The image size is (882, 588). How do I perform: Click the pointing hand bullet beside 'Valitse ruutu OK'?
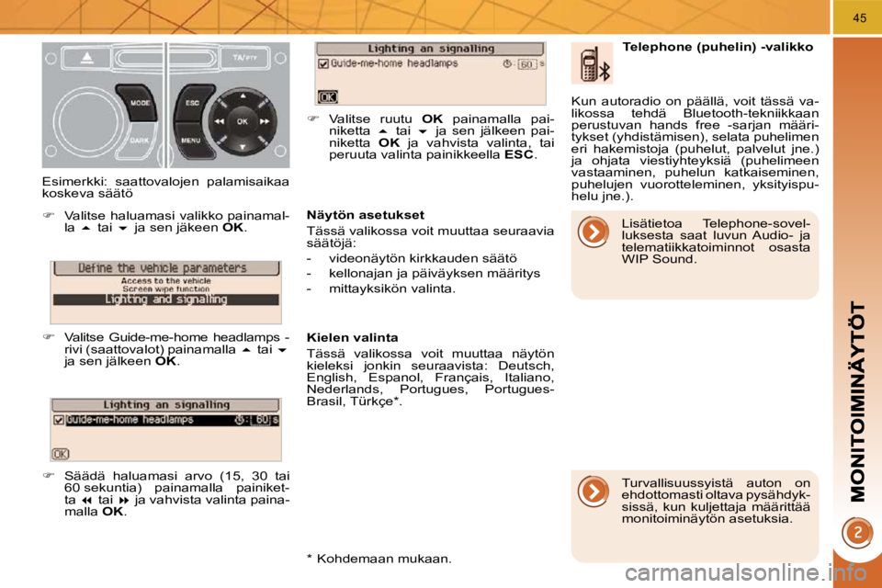point(313,119)
